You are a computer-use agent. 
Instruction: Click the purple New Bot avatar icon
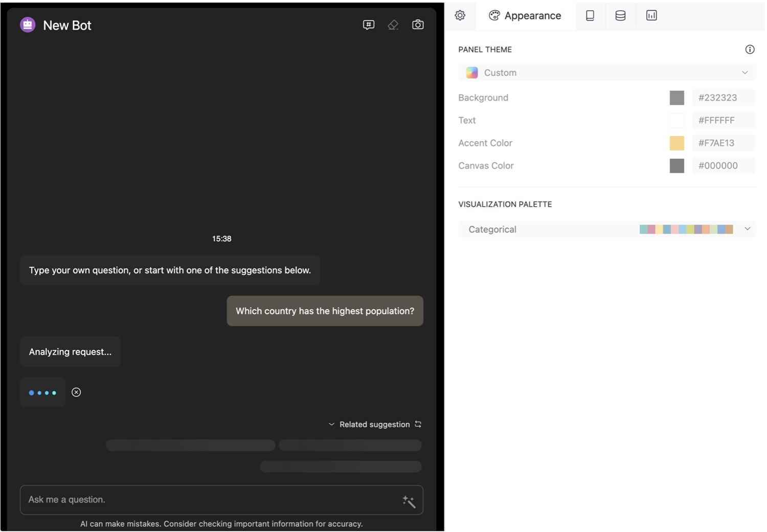click(28, 25)
